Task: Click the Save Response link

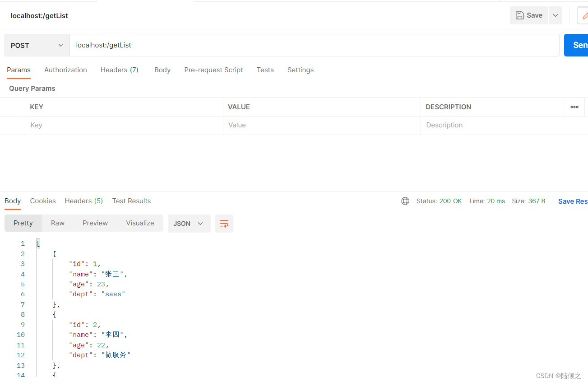Action: coord(573,201)
